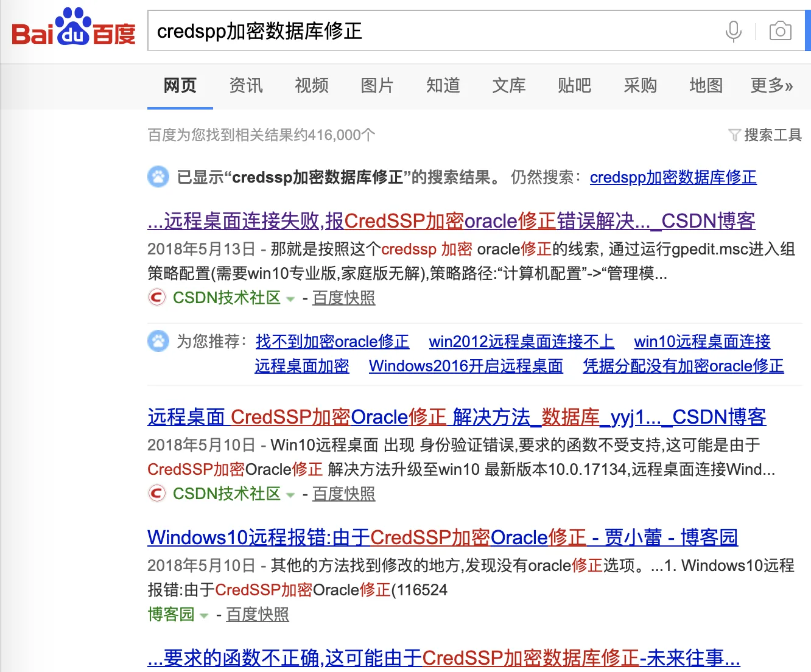The image size is (811, 672).
Task: Switch to the 贴吧 tab
Action: 575,85
